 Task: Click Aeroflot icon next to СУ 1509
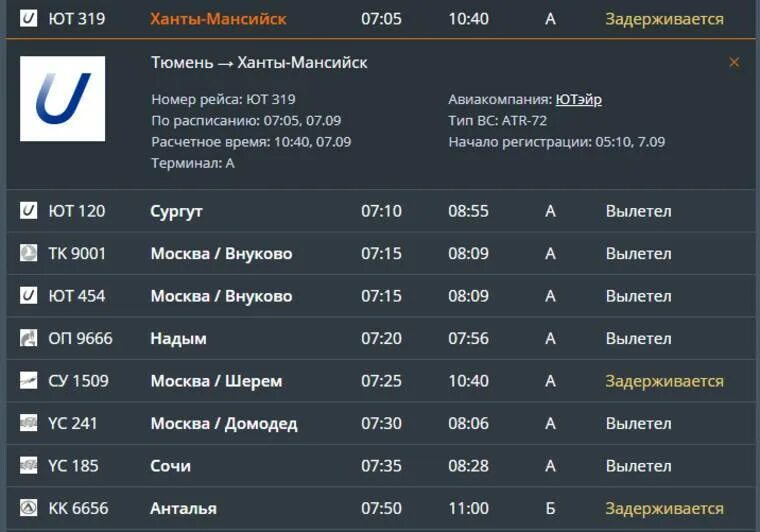[28, 380]
